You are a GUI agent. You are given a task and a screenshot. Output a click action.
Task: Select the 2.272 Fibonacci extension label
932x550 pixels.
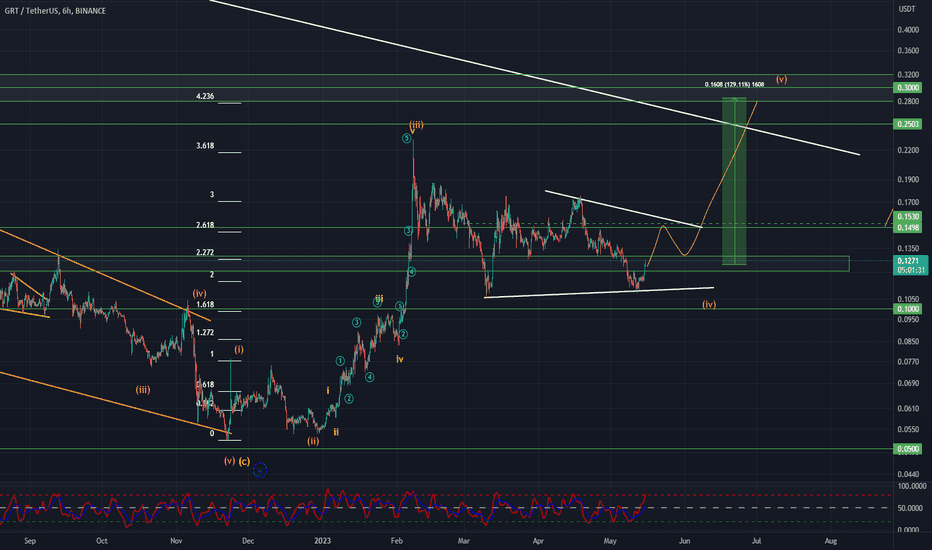coord(205,253)
